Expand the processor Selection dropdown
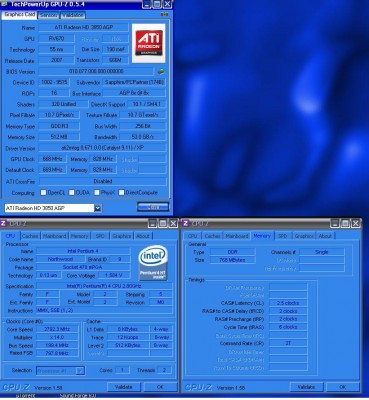 (80, 370)
